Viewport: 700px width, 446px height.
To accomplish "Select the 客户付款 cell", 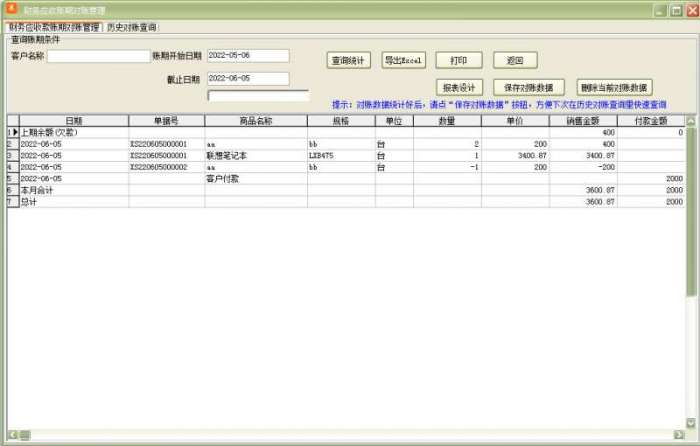I will [256, 179].
